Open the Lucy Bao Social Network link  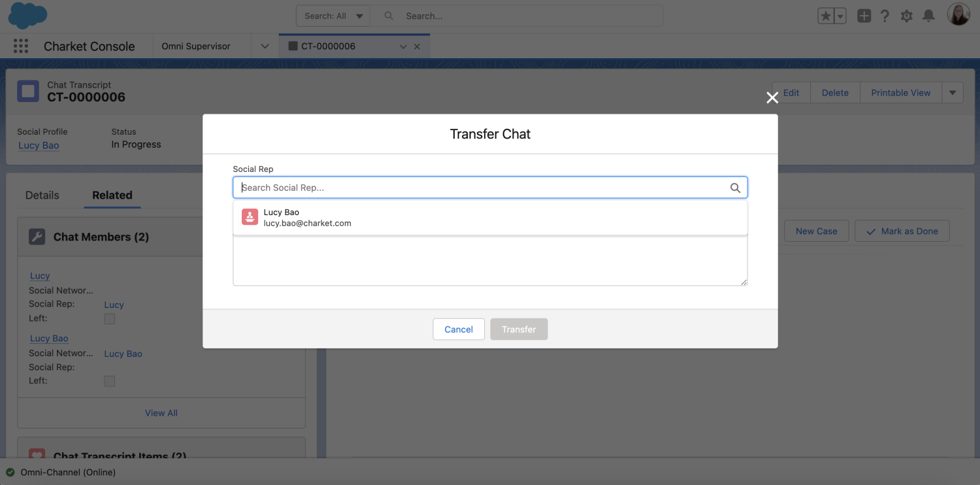tap(123, 354)
